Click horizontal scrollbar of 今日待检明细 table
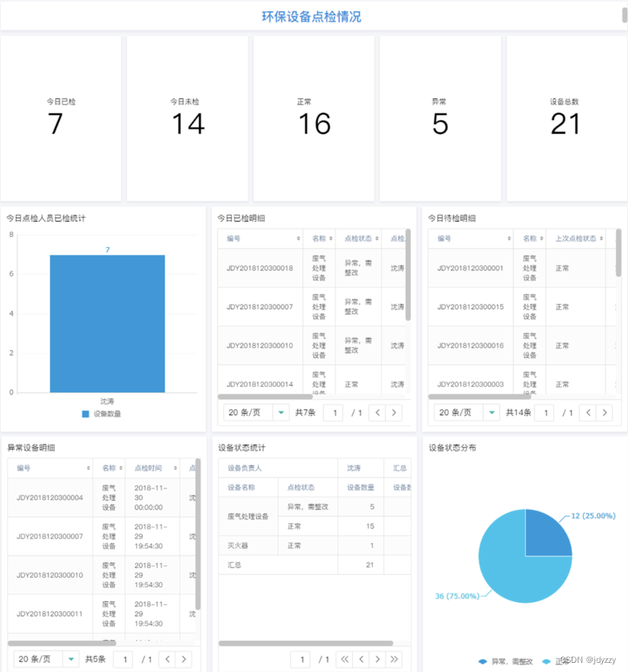The width and height of the screenshot is (628, 672). tap(479, 396)
